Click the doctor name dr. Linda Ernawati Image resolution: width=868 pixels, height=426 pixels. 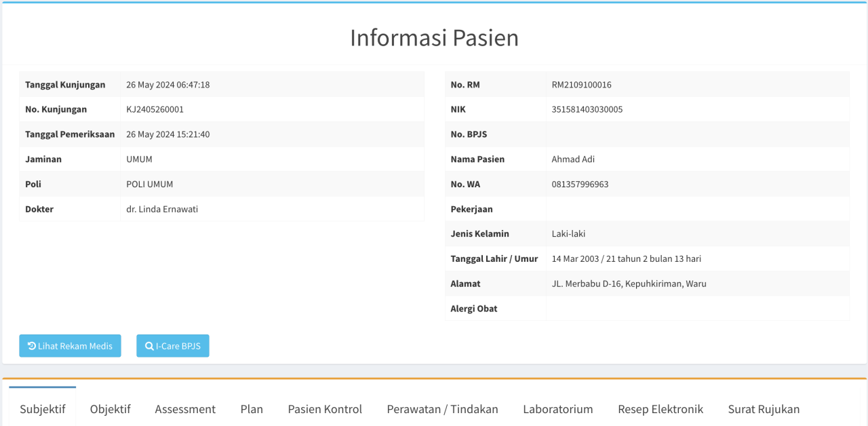(162, 209)
